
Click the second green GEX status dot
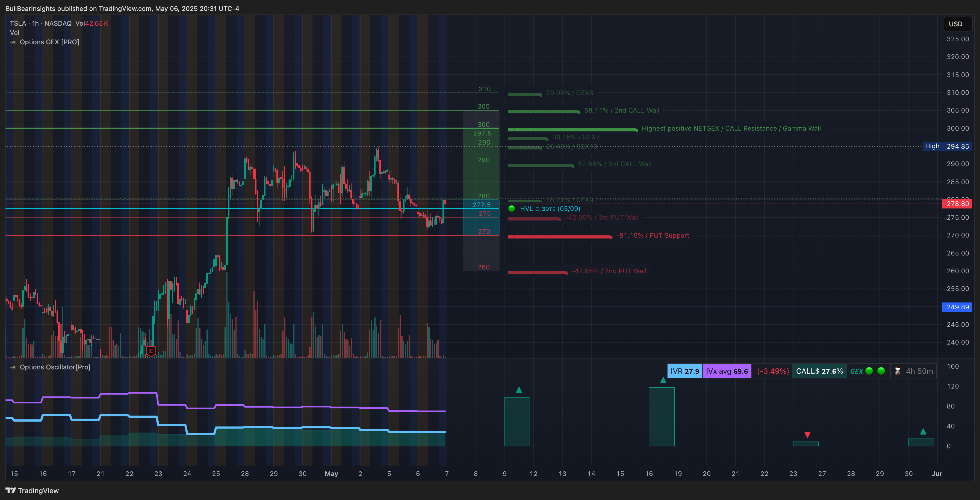click(x=881, y=371)
